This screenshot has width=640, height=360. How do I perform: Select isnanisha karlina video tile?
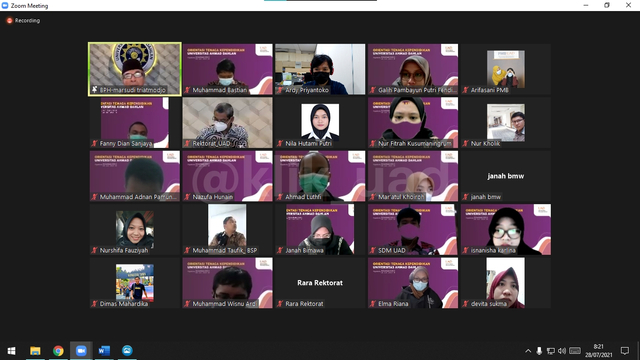click(x=506, y=229)
